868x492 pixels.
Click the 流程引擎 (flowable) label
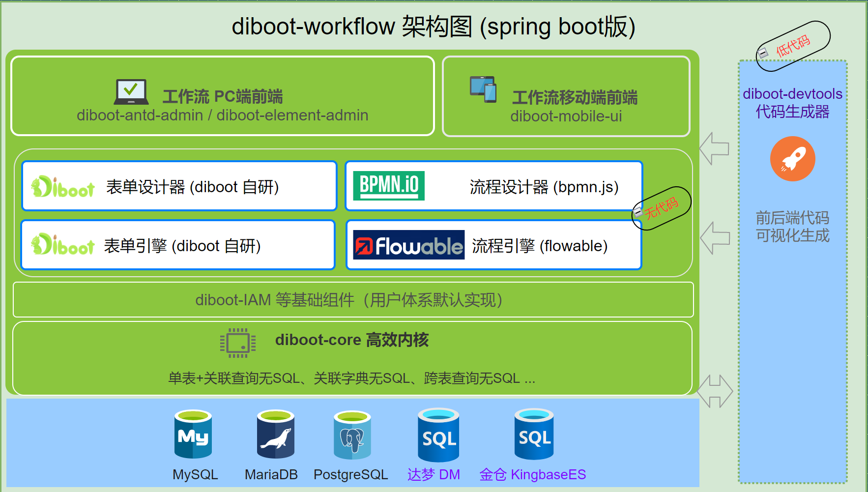tap(540, 246)
